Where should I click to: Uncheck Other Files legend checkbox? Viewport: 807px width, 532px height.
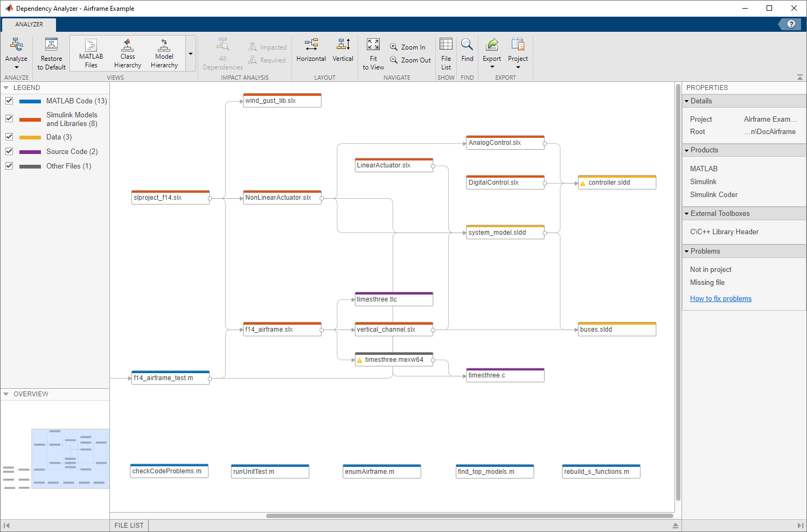(x=9, y=166)
